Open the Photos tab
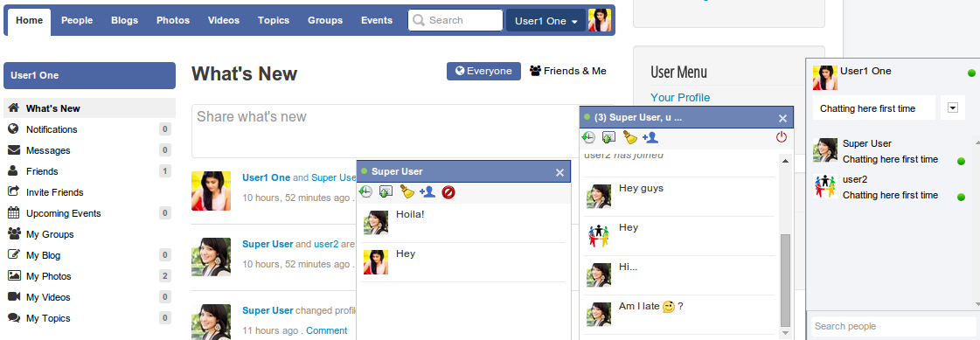Viewport: 980px width, 340px height. (x=173, y=21)
